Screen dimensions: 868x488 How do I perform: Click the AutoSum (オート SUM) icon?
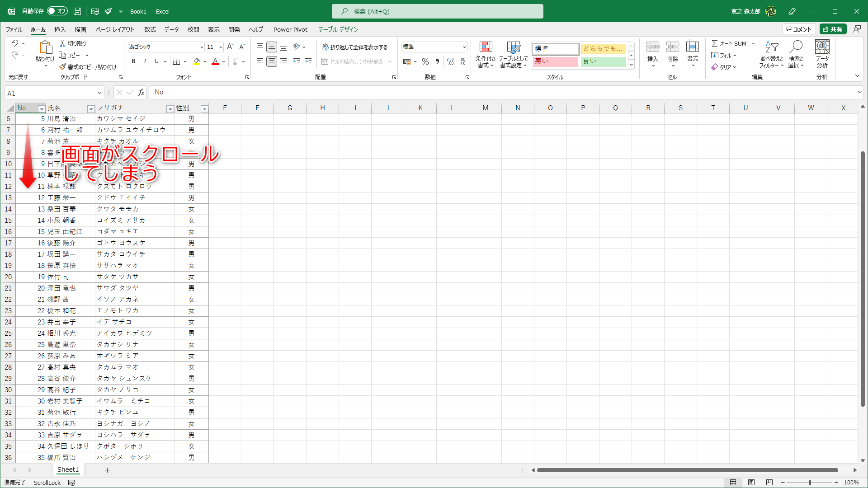point(729,43)
